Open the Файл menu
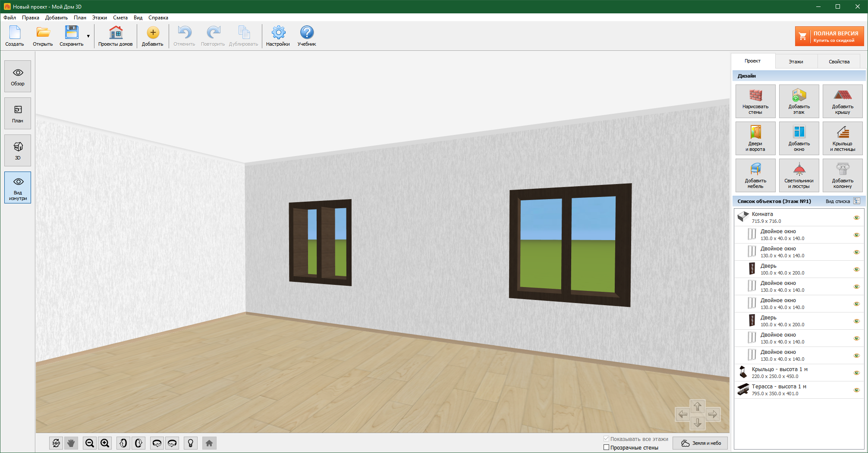Viewport: 868px width, 453px height. (10, 18)
